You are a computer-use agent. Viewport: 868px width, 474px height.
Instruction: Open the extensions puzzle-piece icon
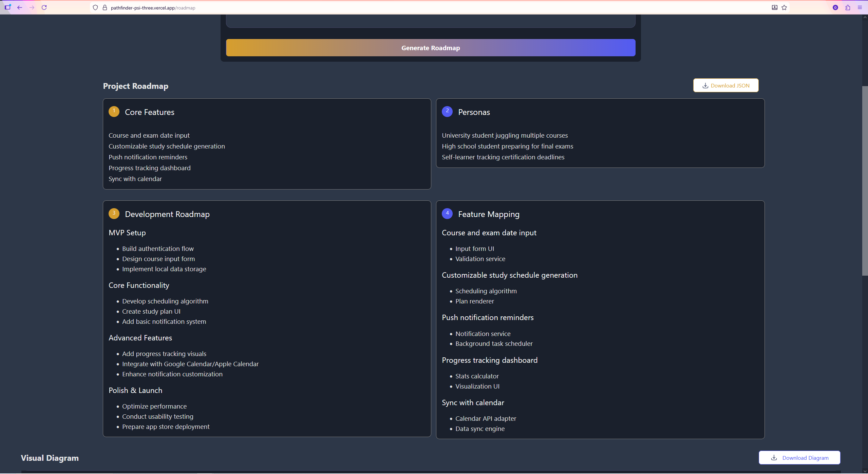(x=848, y=7)
